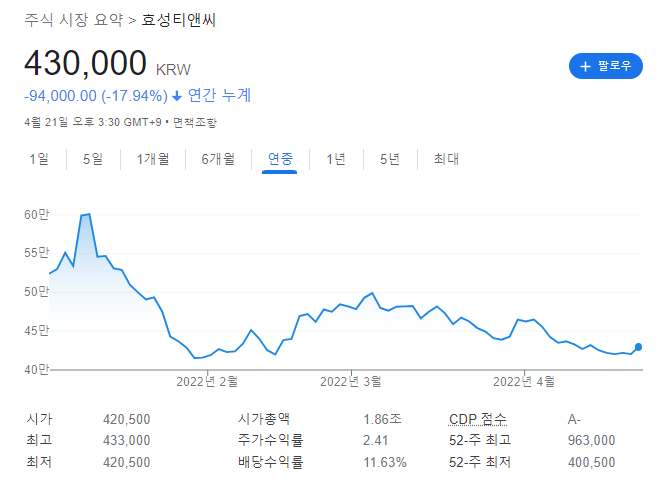Viewport: 666px width, 480px height.
Task: Click the 52-주 최고 label
Action: pos(480,440)
